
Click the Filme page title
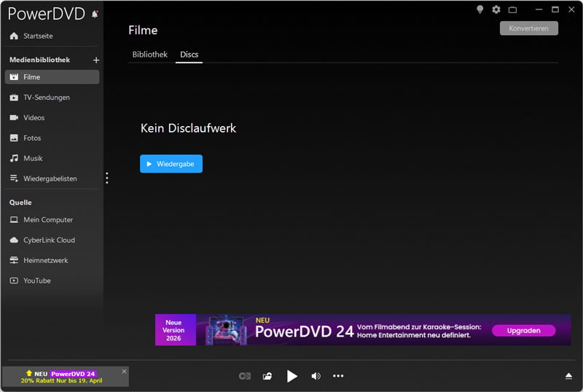(143, 30)
